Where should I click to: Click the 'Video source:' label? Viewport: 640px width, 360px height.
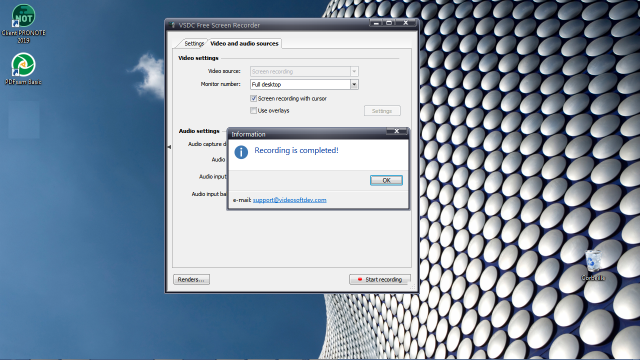224,71
